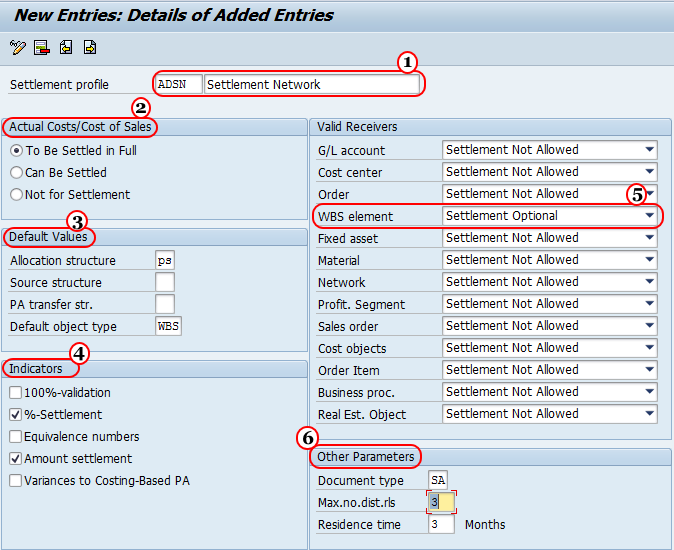Tick the Variances to Costing-Based PA checkbox

(16, 481)
